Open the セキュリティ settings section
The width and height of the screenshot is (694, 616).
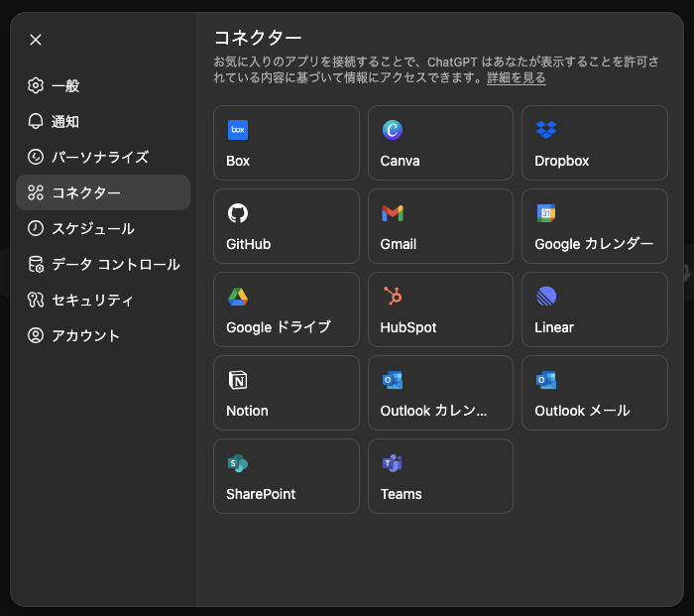point(103,300)
